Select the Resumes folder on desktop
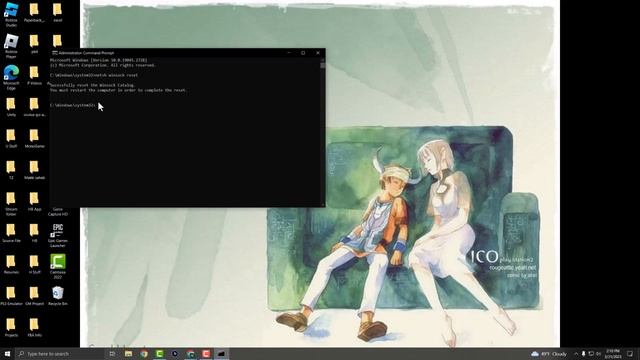640x360 pixels. 11,264
